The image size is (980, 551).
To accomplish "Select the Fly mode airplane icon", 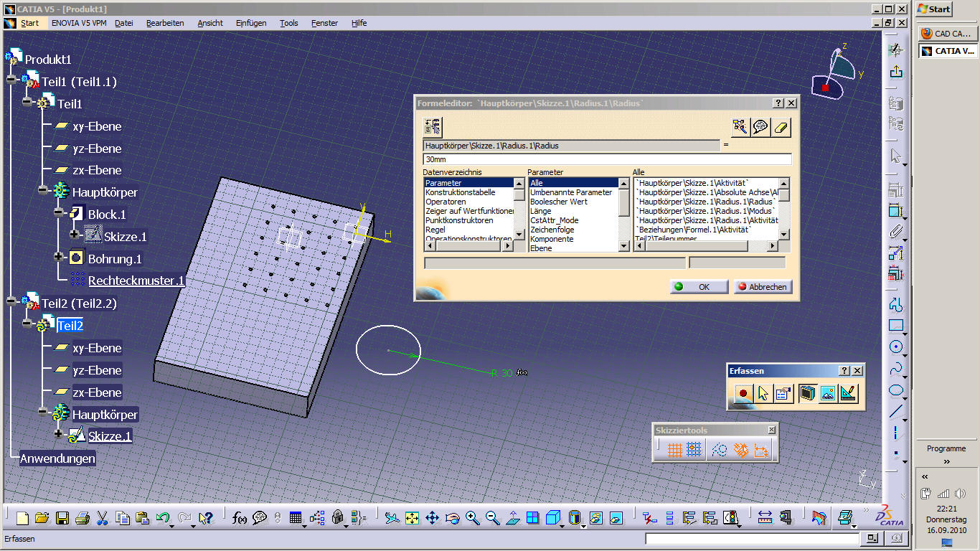I will coord(392,517).
